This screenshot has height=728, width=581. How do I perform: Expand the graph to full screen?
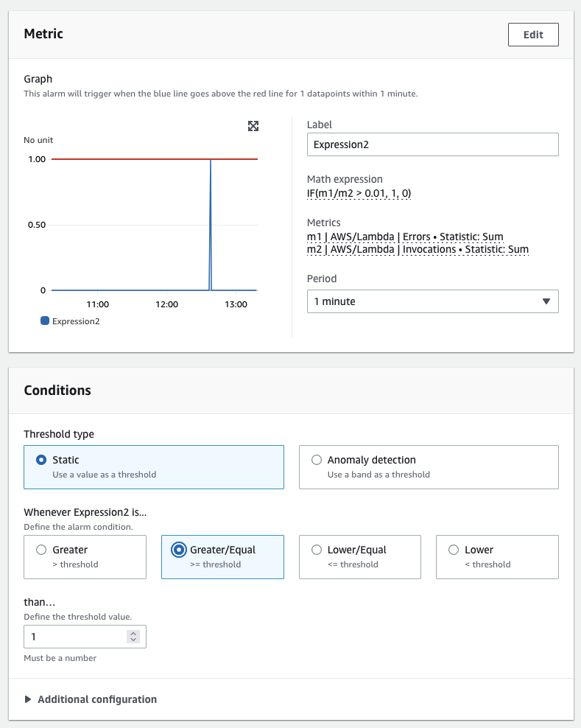coord(253,126)
